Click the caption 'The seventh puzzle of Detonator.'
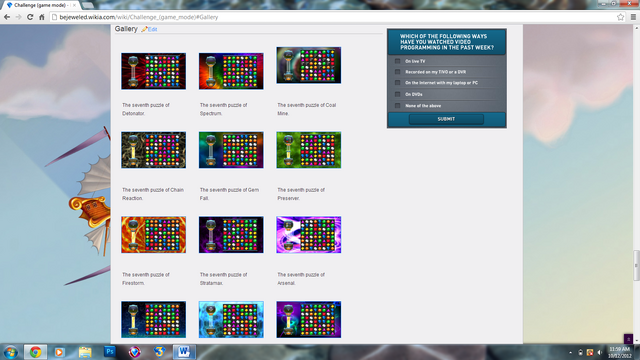Image resolution: width=640 pixels, height=360 pixels. click(x=146, y=109)
